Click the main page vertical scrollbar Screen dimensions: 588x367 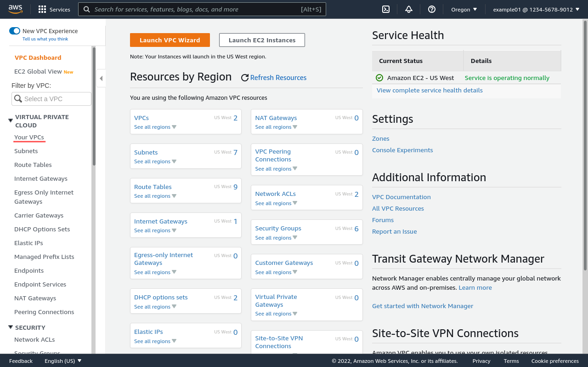585,145
